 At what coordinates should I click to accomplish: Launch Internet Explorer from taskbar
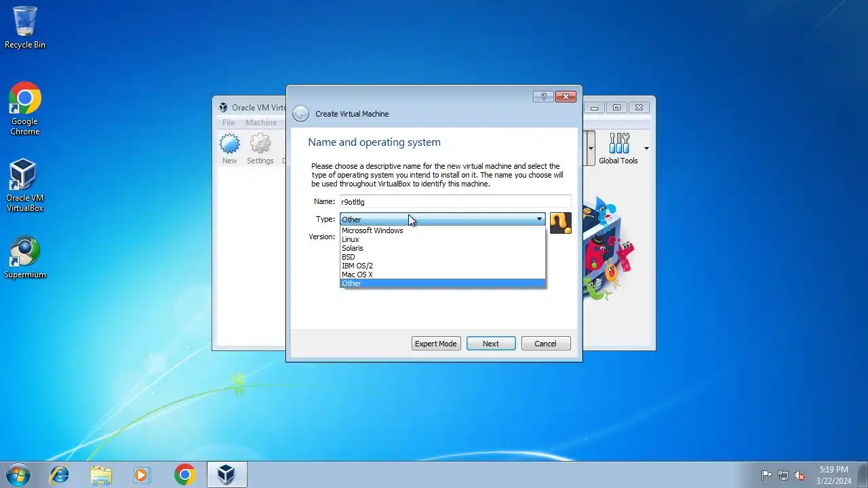[x=60, y=475]
